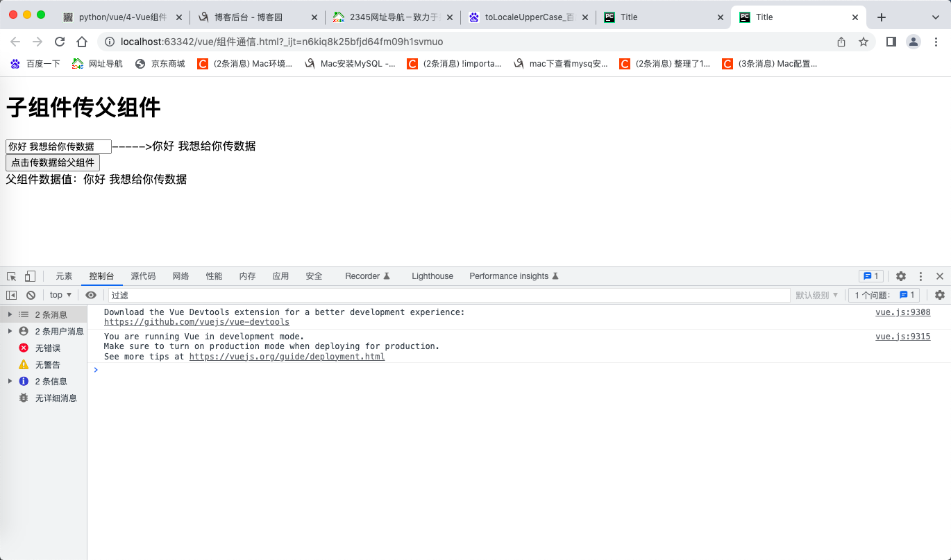Screen dimensions: 951x560
Task: Open the vuejs.org deployment guide link
Action: pos(287,357)
